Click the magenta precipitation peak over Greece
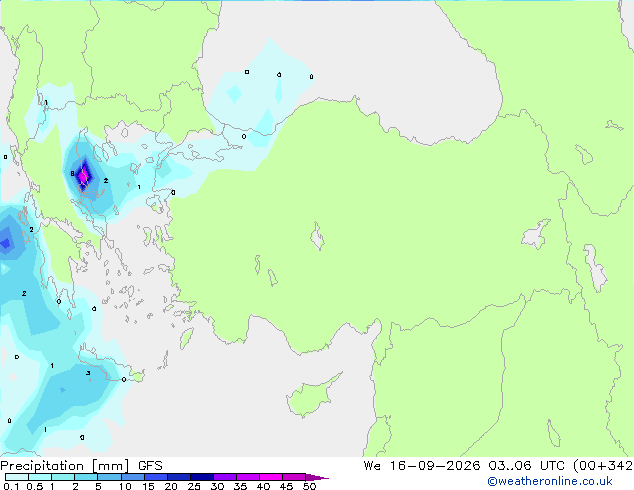This screenshot has height=490, width=634. coord(84,177)
